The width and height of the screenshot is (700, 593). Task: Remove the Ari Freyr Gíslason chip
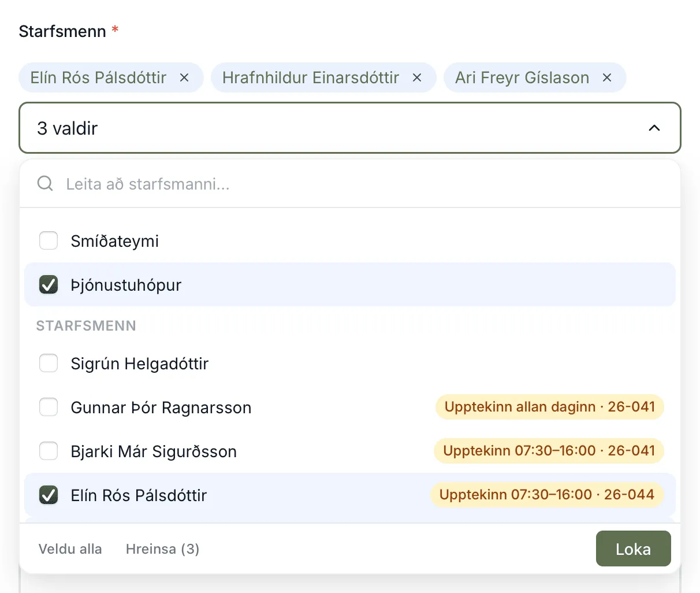607,77
